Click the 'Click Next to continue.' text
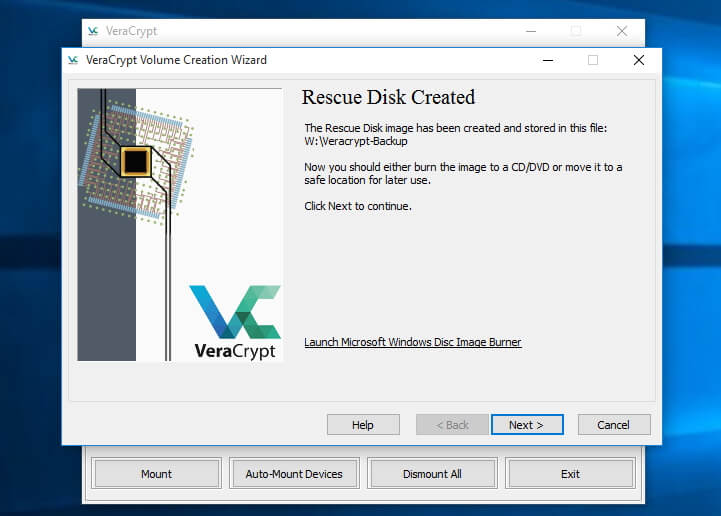The height and width of the screenshot is (516, 721). pos(358,206)
